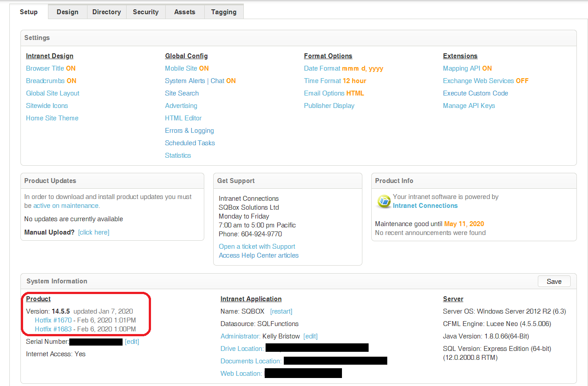Click the Drive Location link
Viewport: 588px width, 386px height.
click(x=242, y=349)
